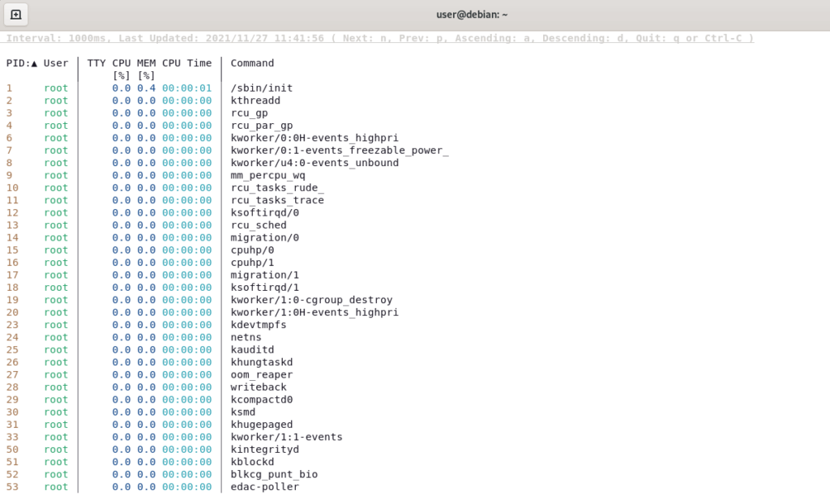Select the 'kcompactd0' command
Screen dimensions: 830x504
point(262,399)
